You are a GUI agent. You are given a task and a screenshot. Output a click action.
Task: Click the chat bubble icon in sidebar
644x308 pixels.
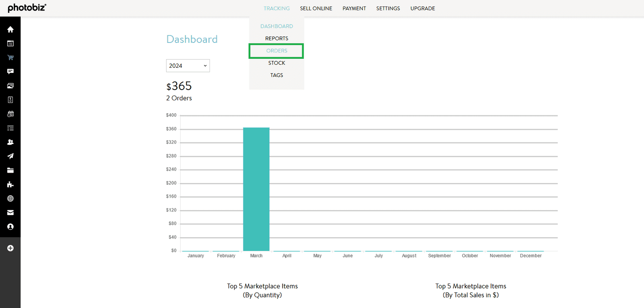click(10, 72)
